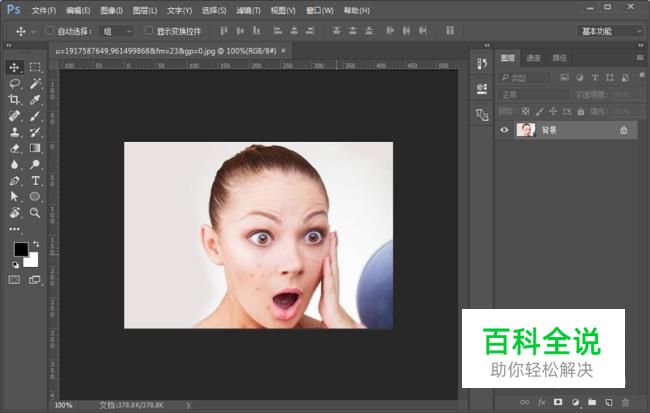This screenshot has height=413, width=650.
Task: Open the 组 auto-select target dropdown
Action: pyautogui.click(x=118, y=31)
